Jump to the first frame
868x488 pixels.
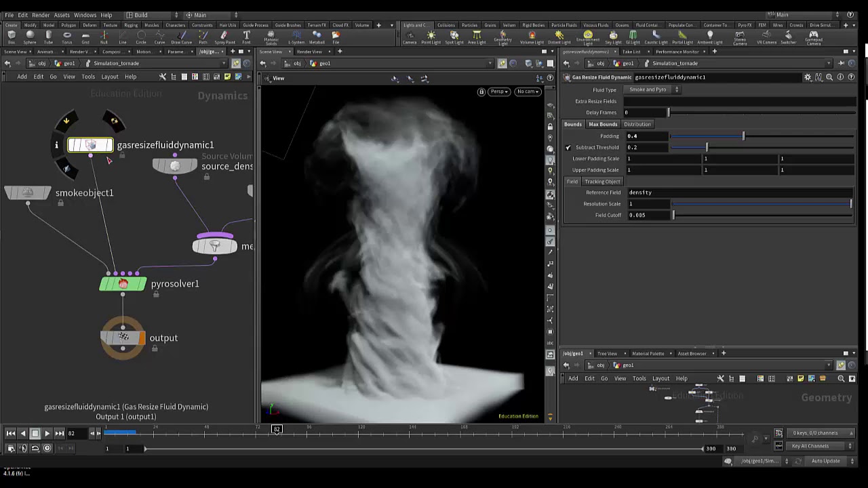[10, 433]
